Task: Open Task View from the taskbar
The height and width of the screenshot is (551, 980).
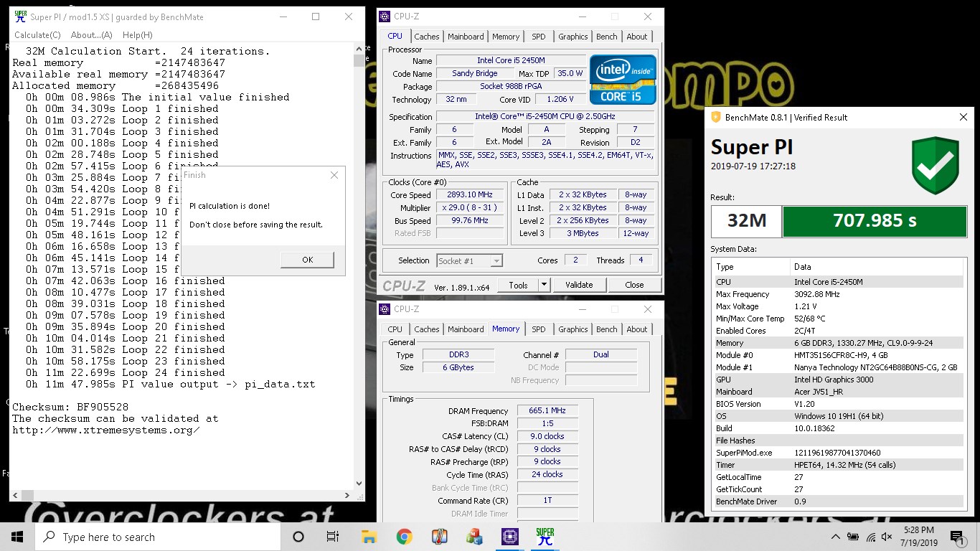Action: coord(333,537)
